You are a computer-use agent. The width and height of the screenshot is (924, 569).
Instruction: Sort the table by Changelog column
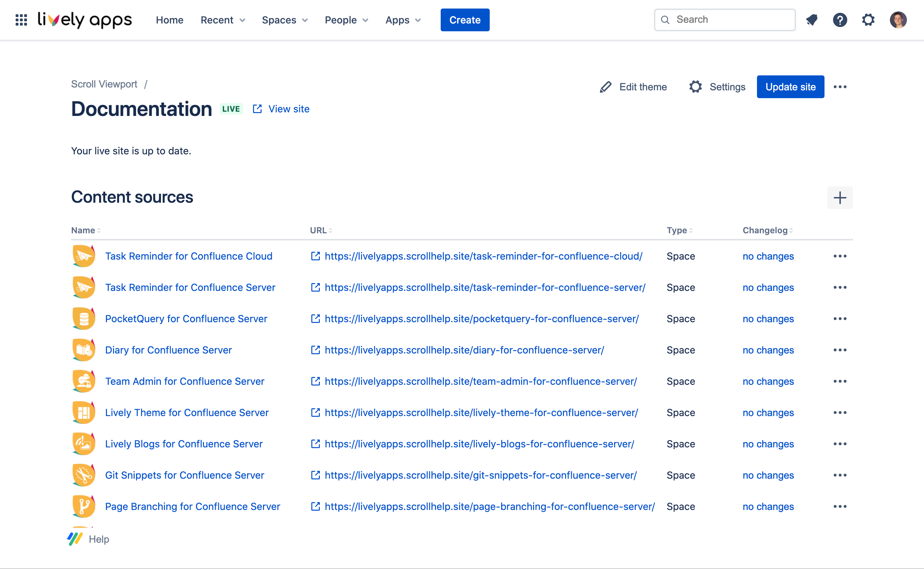[768, 230]
